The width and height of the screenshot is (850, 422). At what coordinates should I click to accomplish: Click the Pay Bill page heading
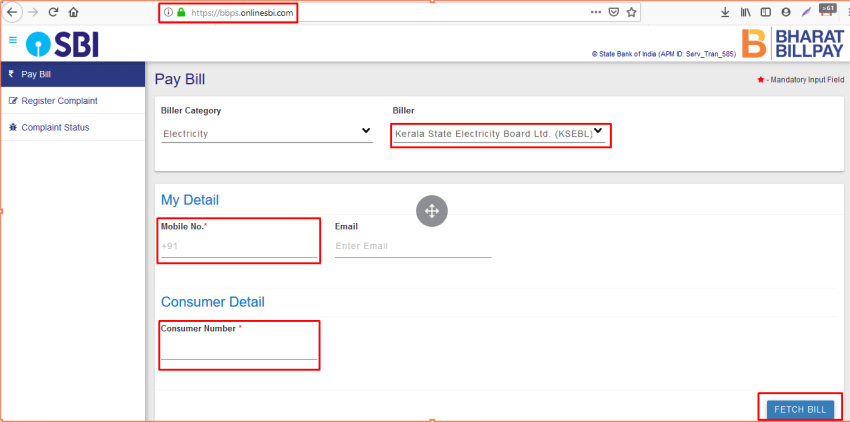tap(180, 79)
